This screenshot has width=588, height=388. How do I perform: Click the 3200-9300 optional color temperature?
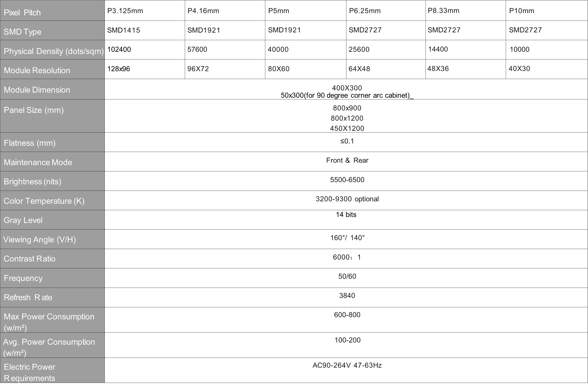tap(347, 199)
